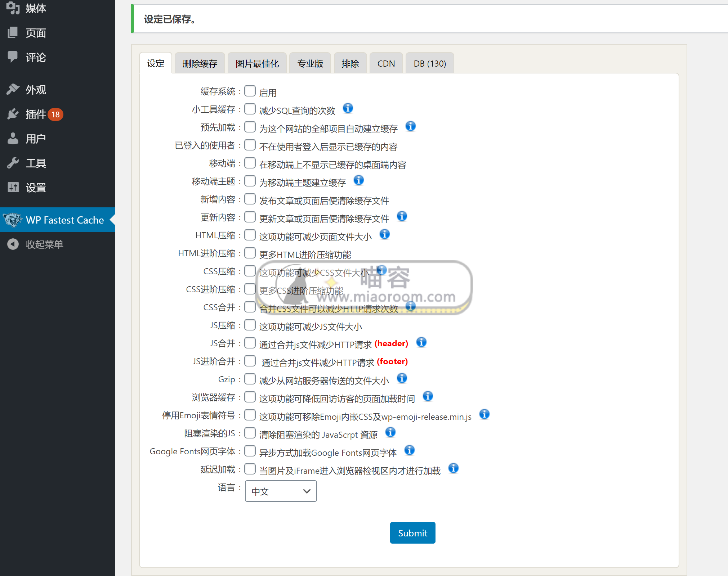The width and height of the screenshot is (728, 576).
Task: Select the 设定 tab
Action: [156, 63]
